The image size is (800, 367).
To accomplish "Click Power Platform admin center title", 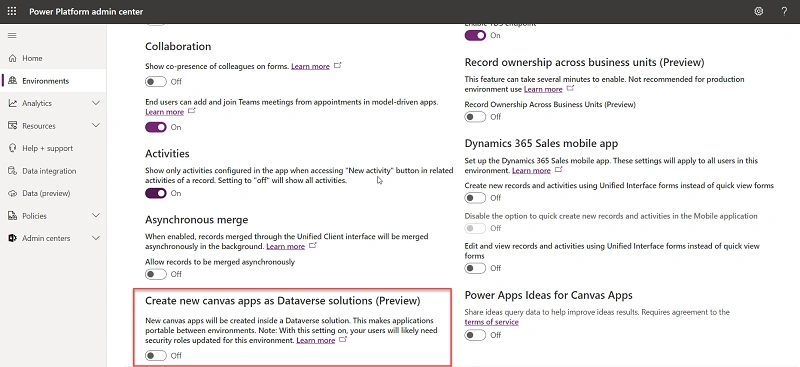I will coord(86,11).
